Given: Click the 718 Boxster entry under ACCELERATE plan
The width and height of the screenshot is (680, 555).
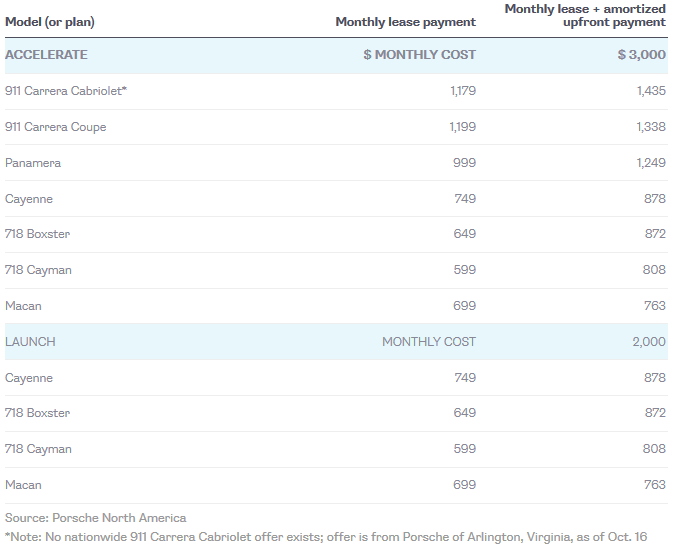Looking at the screenshot, I should tap(37, 234).
